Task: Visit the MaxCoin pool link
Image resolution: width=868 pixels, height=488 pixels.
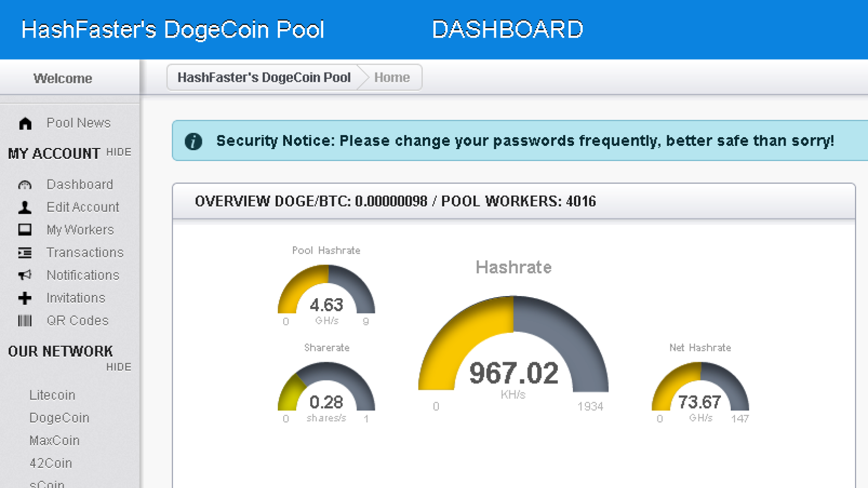Action: (x=54, y=441)
